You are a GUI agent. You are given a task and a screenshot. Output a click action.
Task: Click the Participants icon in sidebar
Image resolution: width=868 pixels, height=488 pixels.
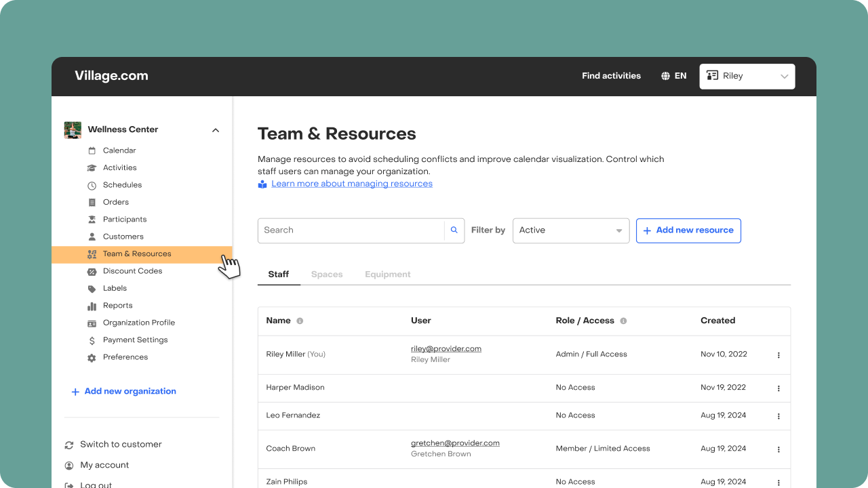tap(92, 220)
